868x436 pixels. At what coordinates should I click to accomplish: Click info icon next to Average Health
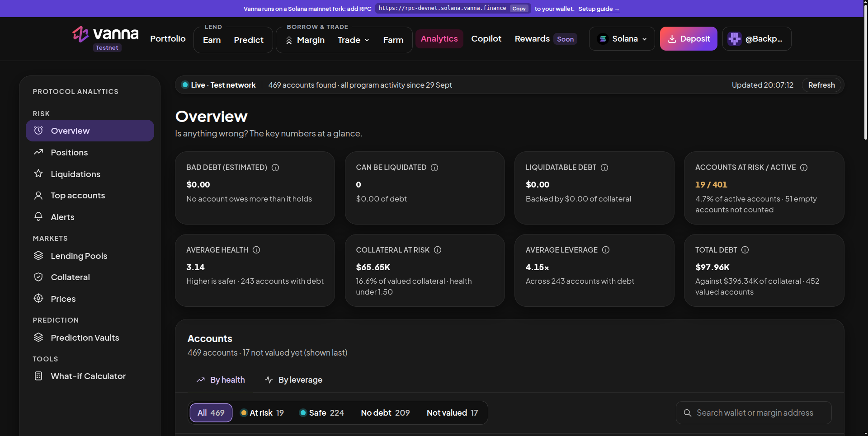[x=256, y=250]
